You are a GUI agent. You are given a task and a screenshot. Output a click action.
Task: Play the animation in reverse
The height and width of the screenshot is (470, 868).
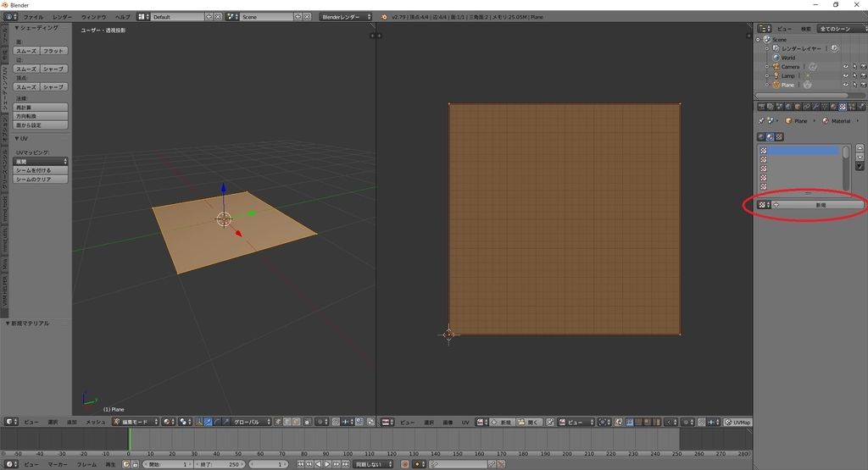pyautogui.click(x=319, y=464)
